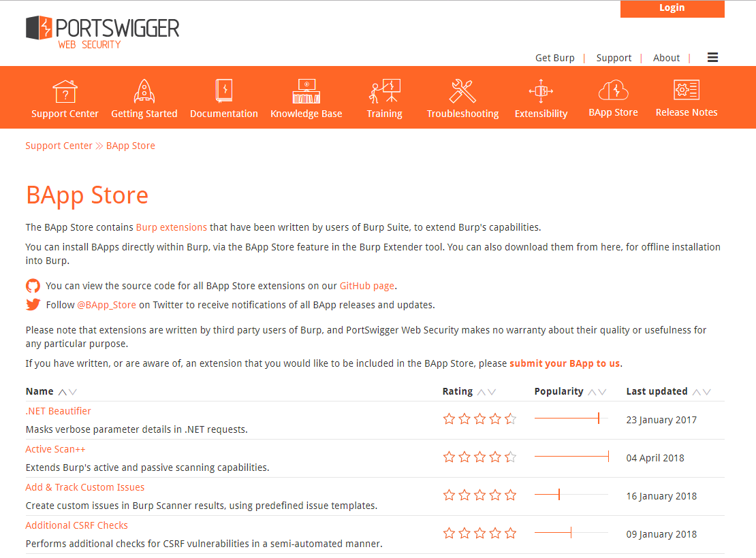This screenshot has width=756, height=558.
Task: Open the hamburger menu icon
Action: (712, 57)
